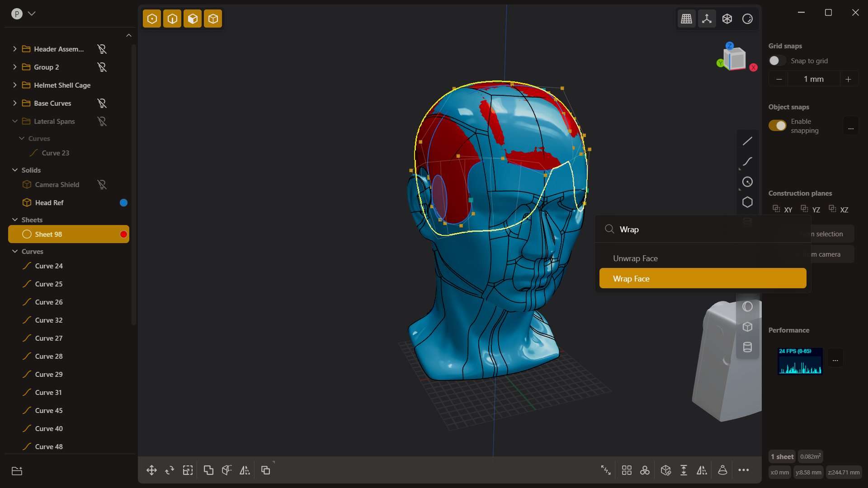
Task: Click the 1 mm grid size field
Action: 813,79
